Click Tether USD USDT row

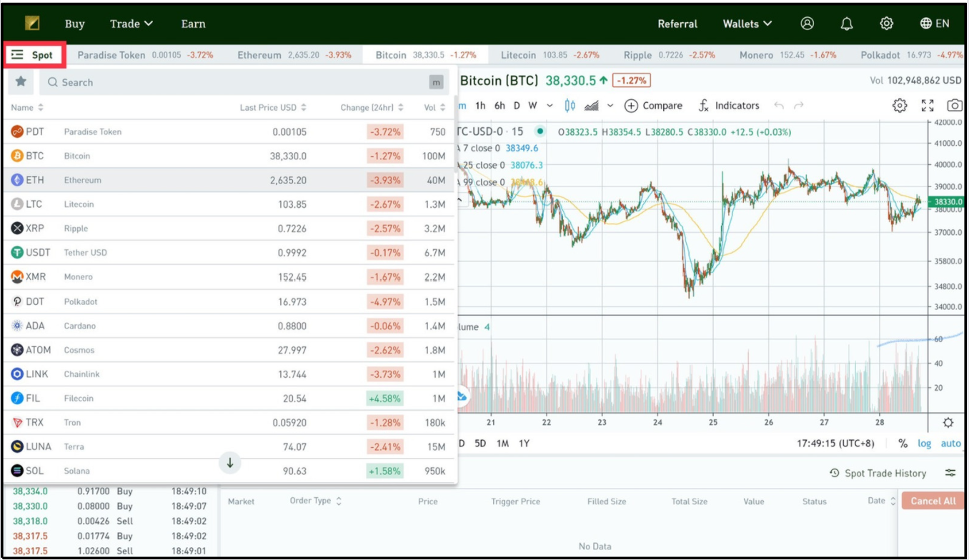click(x=229, y=252)
